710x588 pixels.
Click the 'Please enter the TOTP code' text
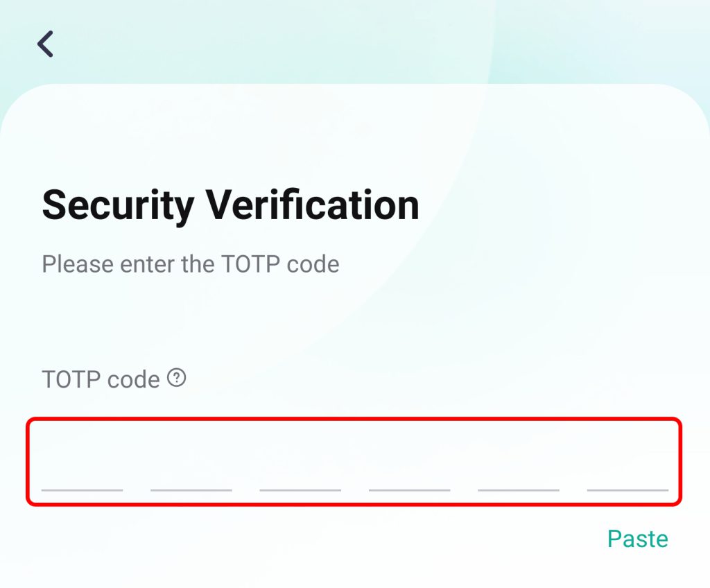point(191,264)
